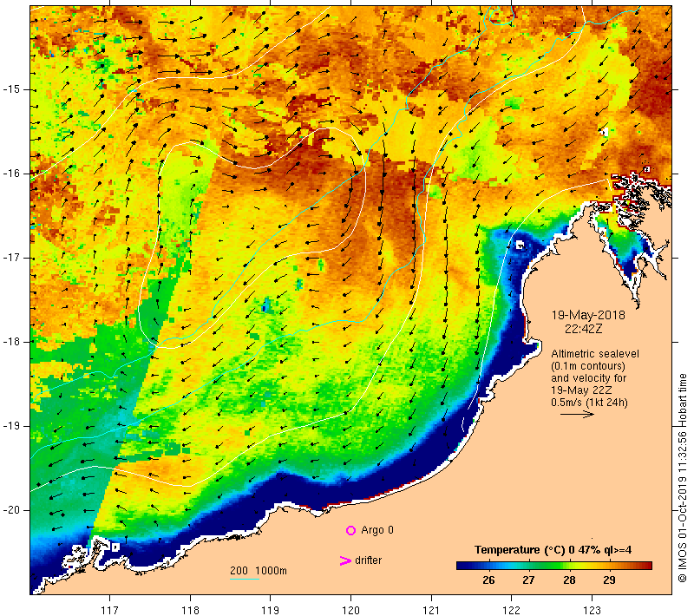Click the '26' color bar tick label

coord(488,580)
